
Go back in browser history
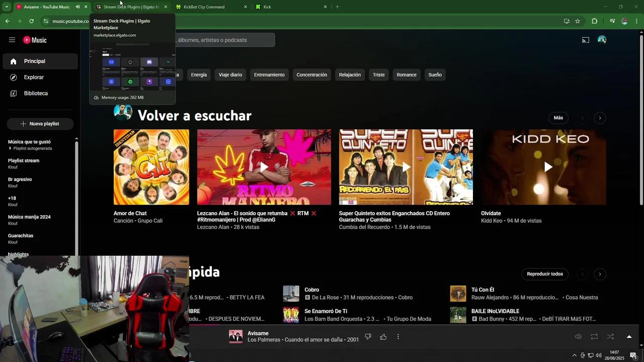tap(7, 21)
